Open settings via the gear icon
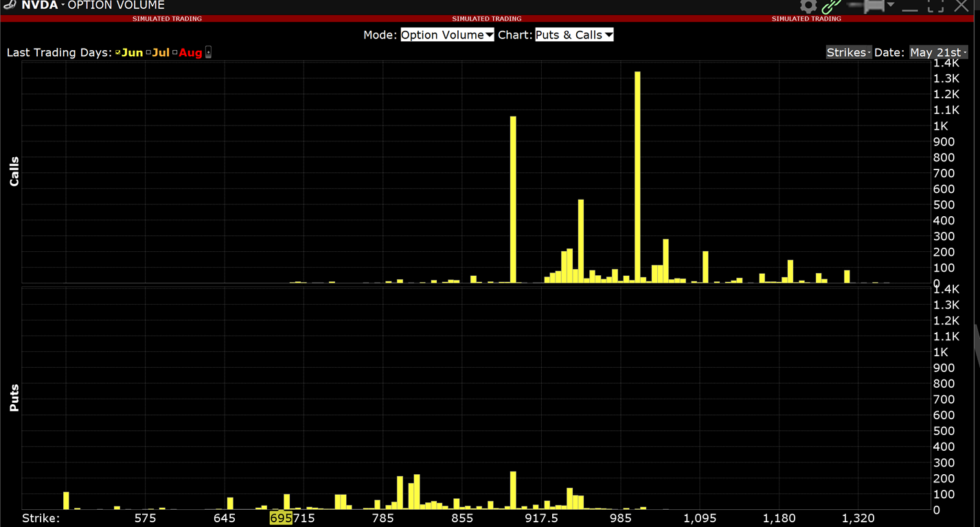This screenshot has width=980, height=527. (x=808, y=6)
